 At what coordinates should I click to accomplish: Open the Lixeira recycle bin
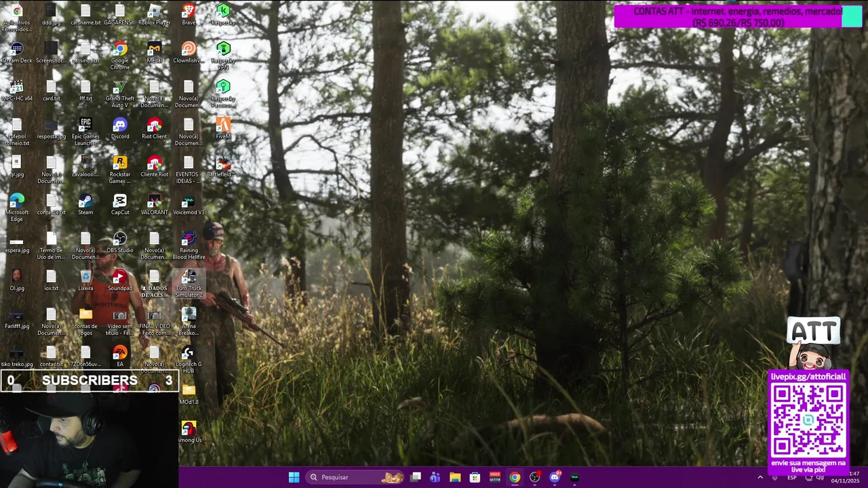point(85,281)
